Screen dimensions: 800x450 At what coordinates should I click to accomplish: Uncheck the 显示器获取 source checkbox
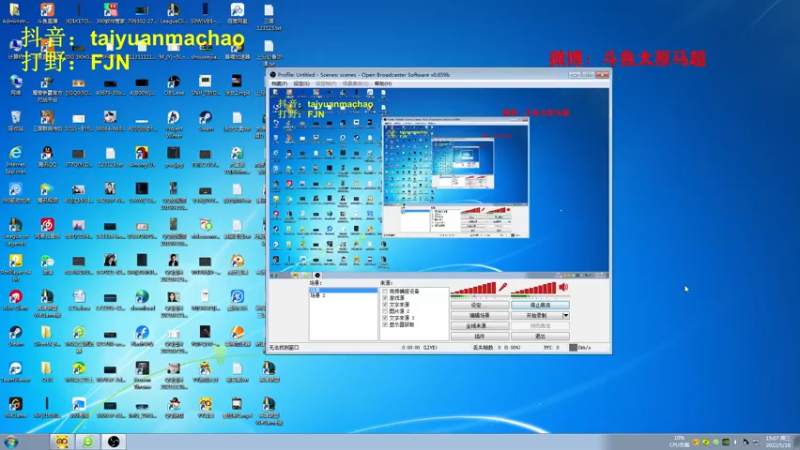pyautogui.click(x=385, y=324)
